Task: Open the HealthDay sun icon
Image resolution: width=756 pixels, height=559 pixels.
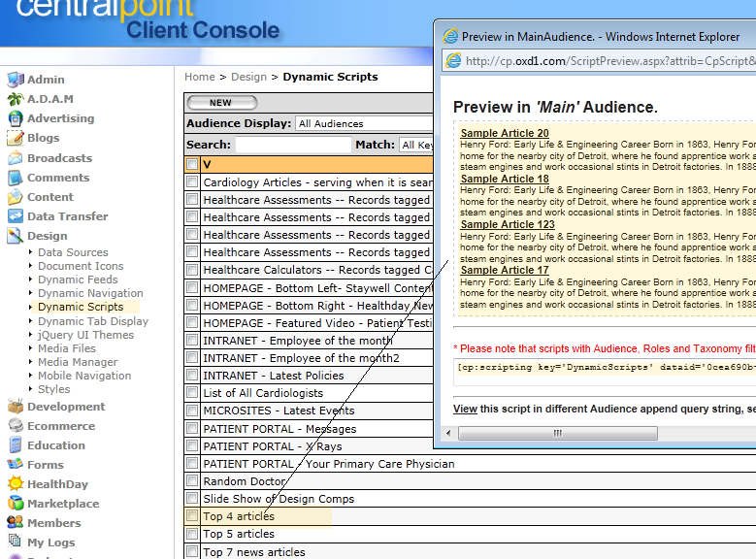Action: click(15, 484)
